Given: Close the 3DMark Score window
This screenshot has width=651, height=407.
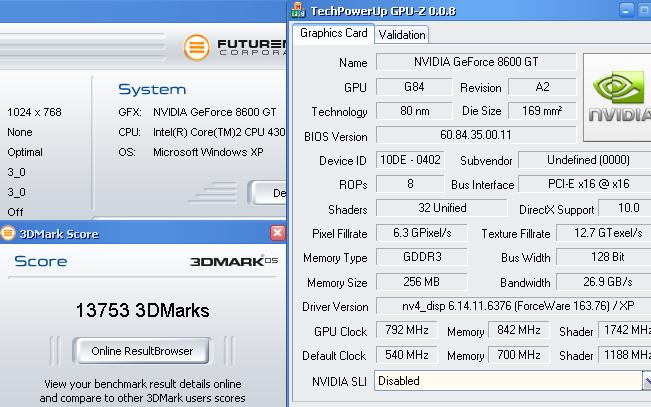Looking at the screenshot, I should tap(277, 233).
